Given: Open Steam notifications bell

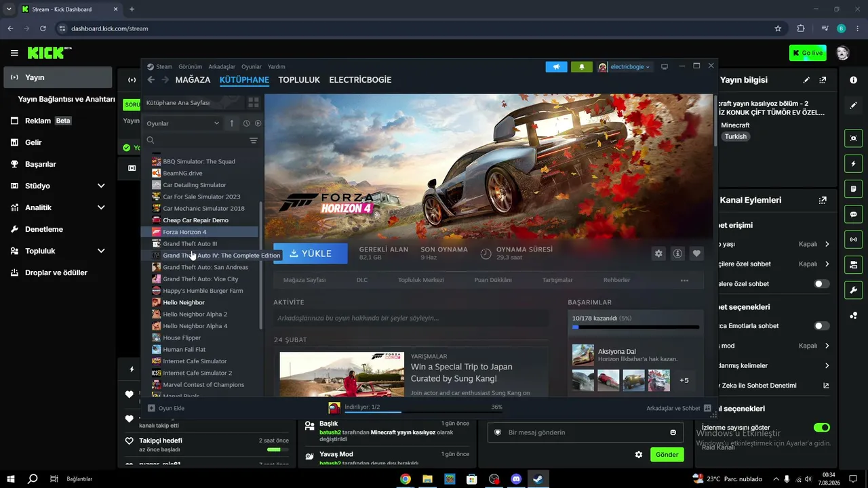Looking at the screenshot, I should tap(581, 66).
